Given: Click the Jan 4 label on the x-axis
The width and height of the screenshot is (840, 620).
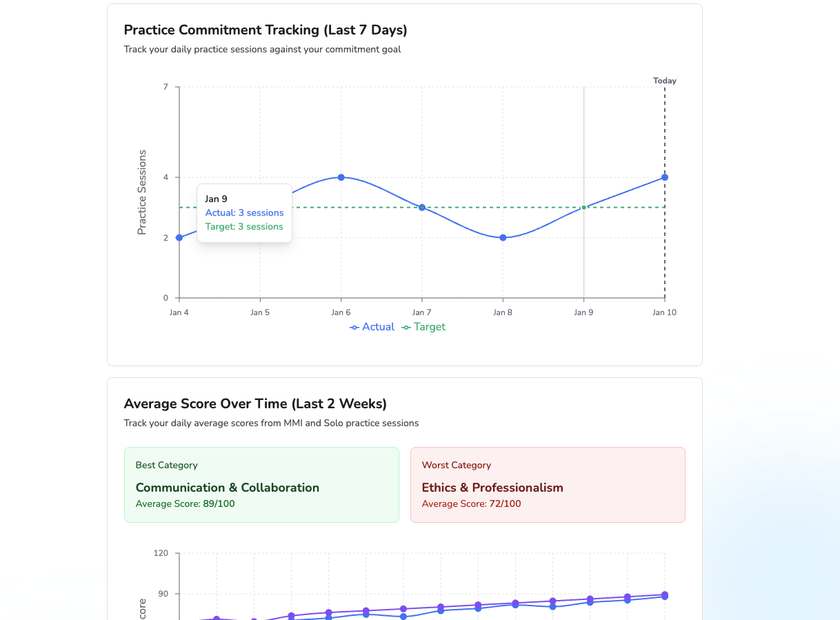Looking at the screenshot, I should pyautogui.click(x=179, y=312).
